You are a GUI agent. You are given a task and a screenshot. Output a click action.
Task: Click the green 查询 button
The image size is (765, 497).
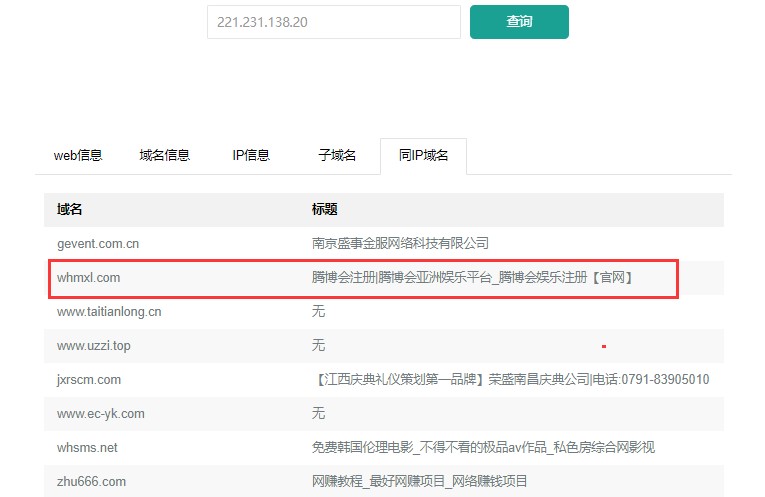coord(519,22)
